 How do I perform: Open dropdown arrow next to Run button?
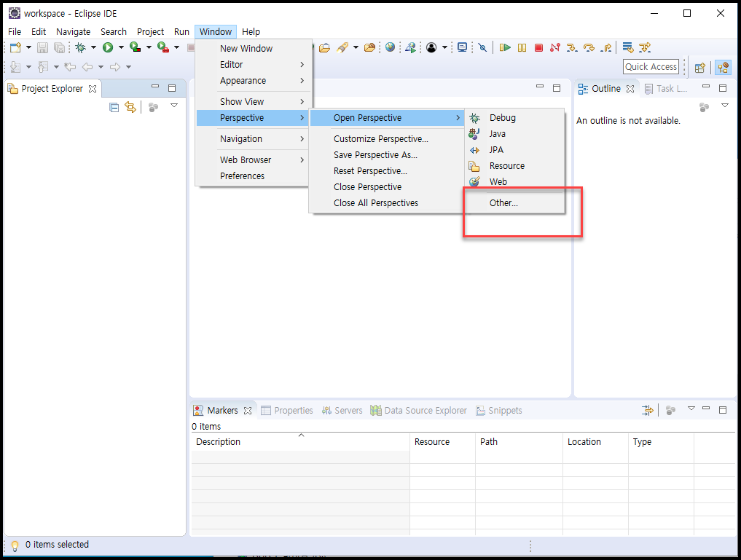(121, 47)
